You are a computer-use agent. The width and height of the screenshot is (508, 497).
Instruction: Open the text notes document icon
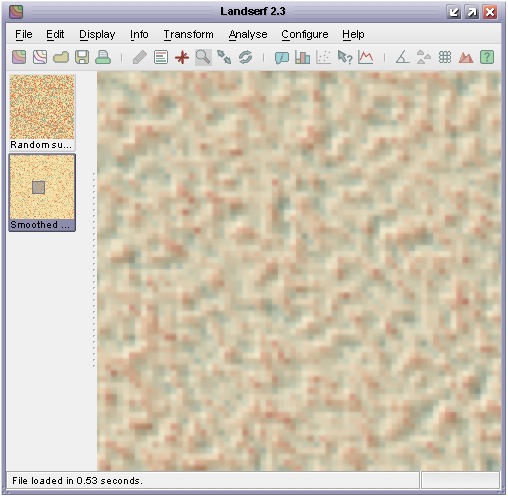coord(161,57)
